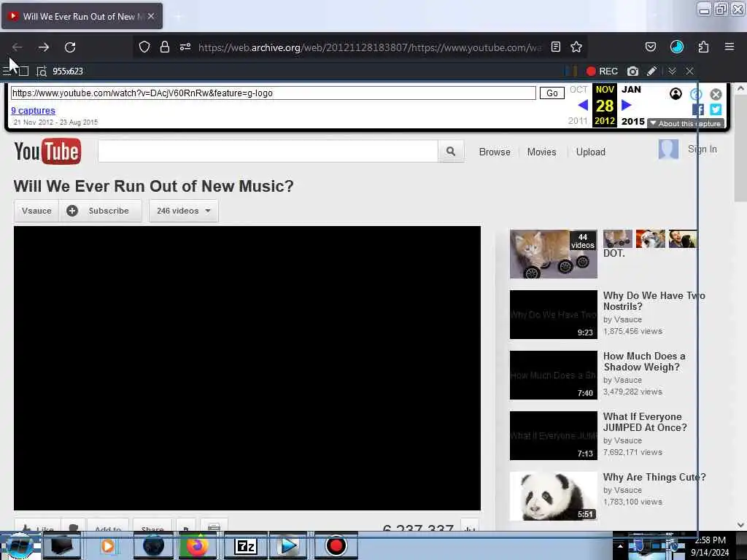Open the site permissions icon
Viewport: 747px width, 560px height.
point(185,47)
